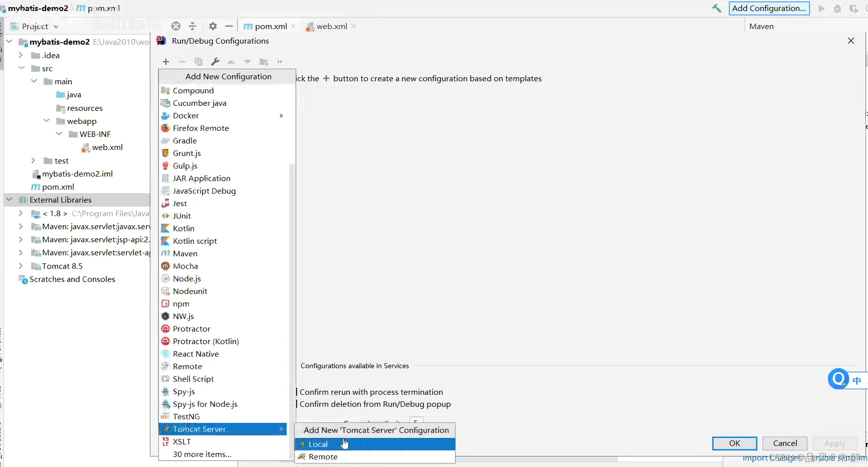Select pom.xml in project tree
This screenshot has height=467, width=868.
(53, 187)
